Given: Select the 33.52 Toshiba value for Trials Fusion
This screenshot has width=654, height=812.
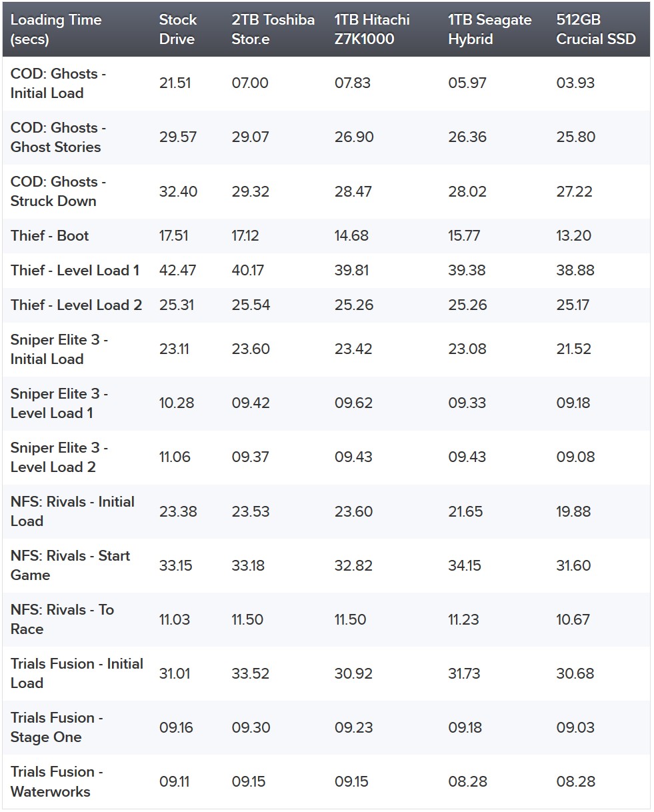Looking at the screenshot, I should (251, 674).
